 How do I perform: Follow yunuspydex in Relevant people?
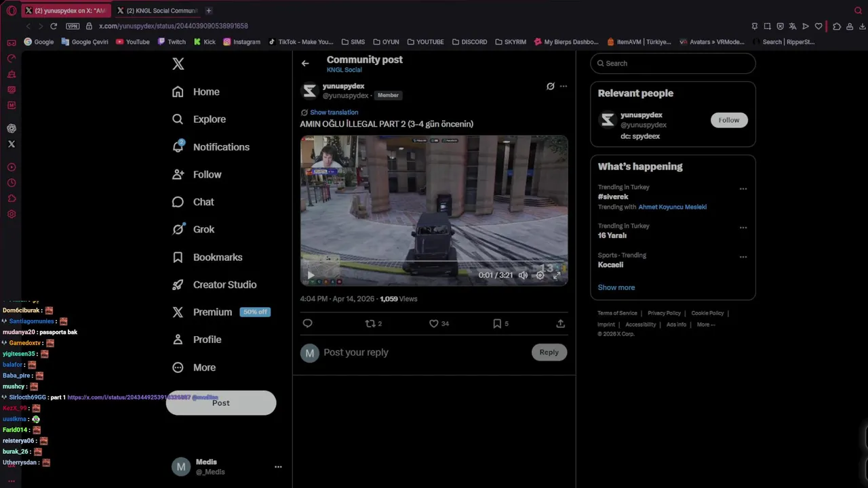pos(729,120)
